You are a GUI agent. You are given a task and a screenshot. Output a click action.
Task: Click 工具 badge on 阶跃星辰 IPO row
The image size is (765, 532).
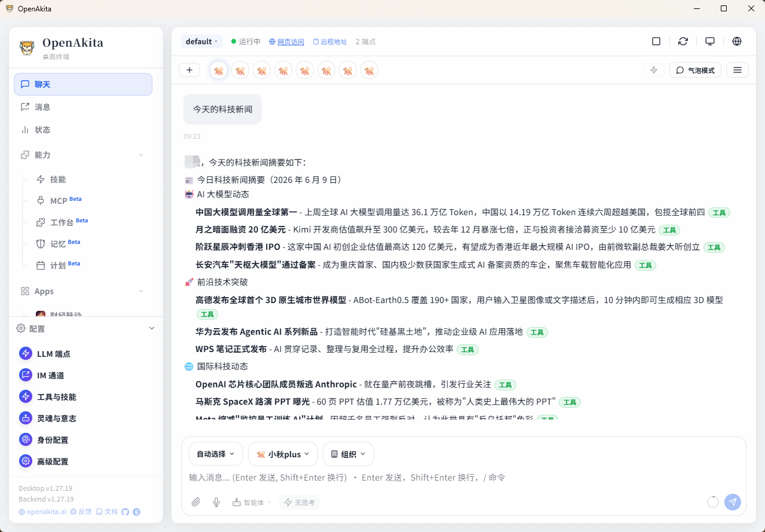click(714, 247)
